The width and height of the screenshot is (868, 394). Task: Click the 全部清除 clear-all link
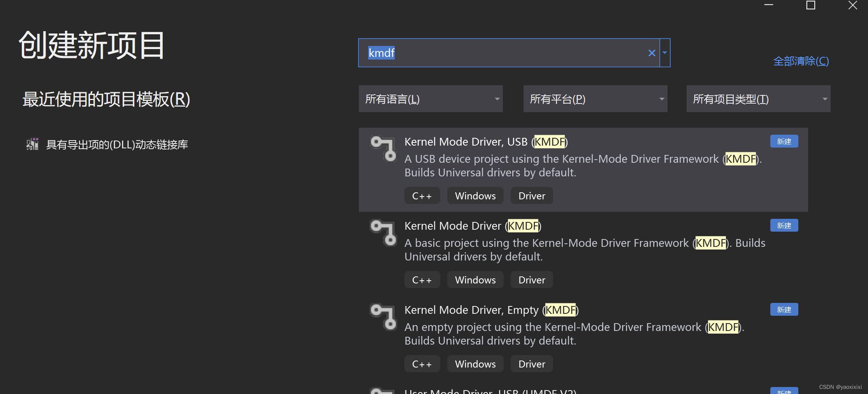click(x=801, y=61)
